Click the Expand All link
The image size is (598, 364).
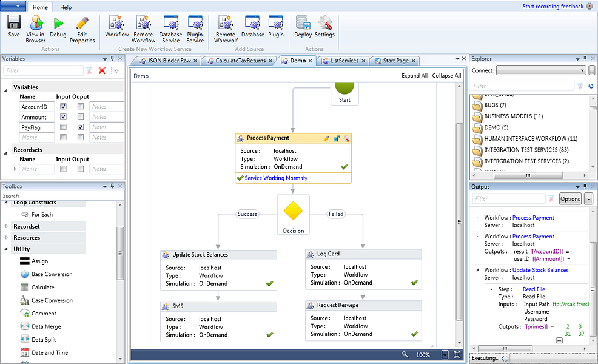click(414, 76)
